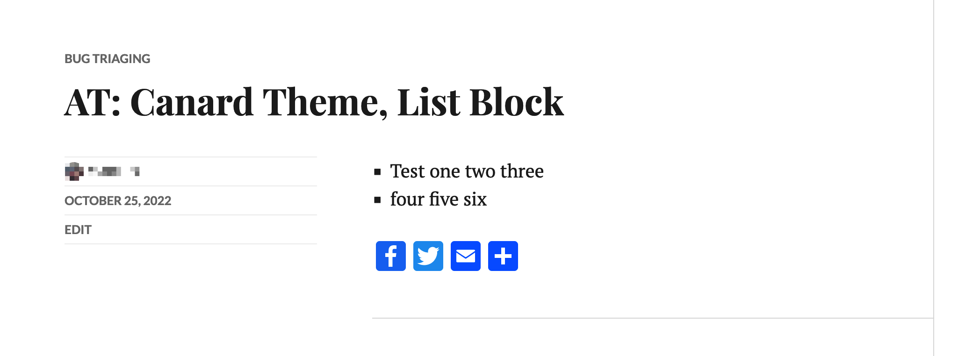980x356 pixels.
Task: Click the bullet beside 'four five six'
Action: coord(377,199)
